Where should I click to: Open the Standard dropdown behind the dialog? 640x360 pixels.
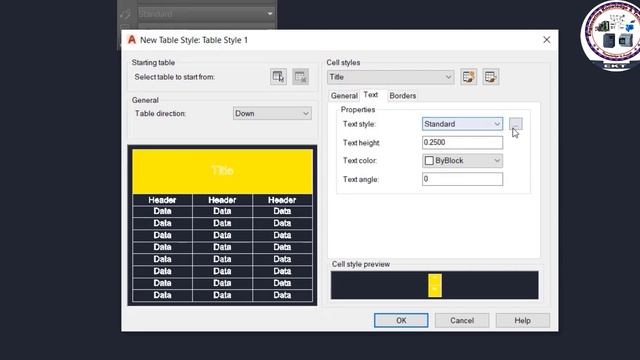pyautogui.click(x=206, y=13)
